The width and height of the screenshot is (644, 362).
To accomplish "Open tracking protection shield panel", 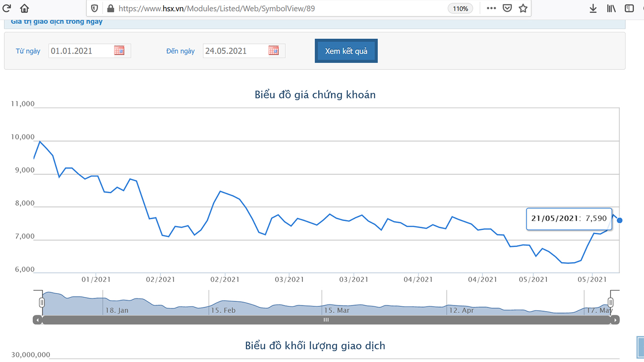I will (94, 8).
